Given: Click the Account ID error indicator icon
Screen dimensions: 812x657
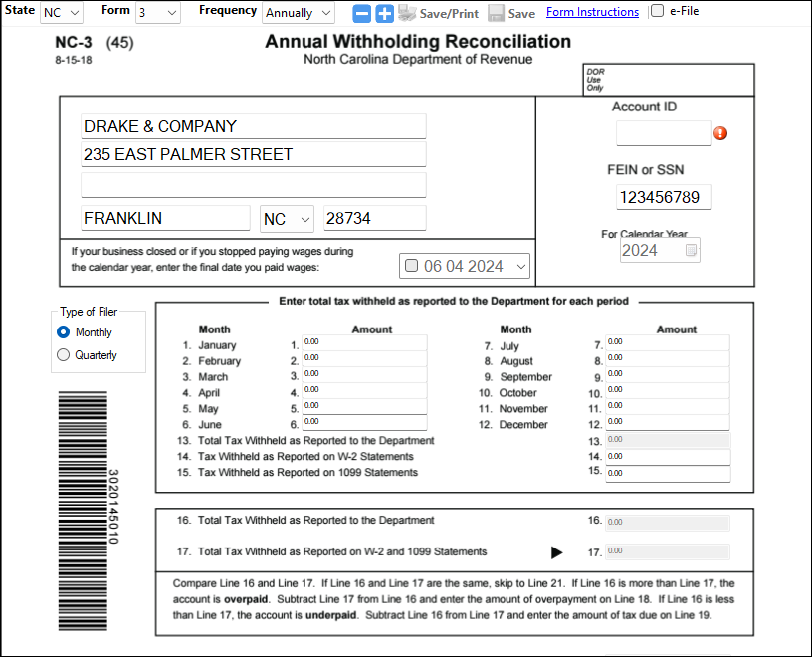Looking at the screenshot, I should (x=720, y=132).
